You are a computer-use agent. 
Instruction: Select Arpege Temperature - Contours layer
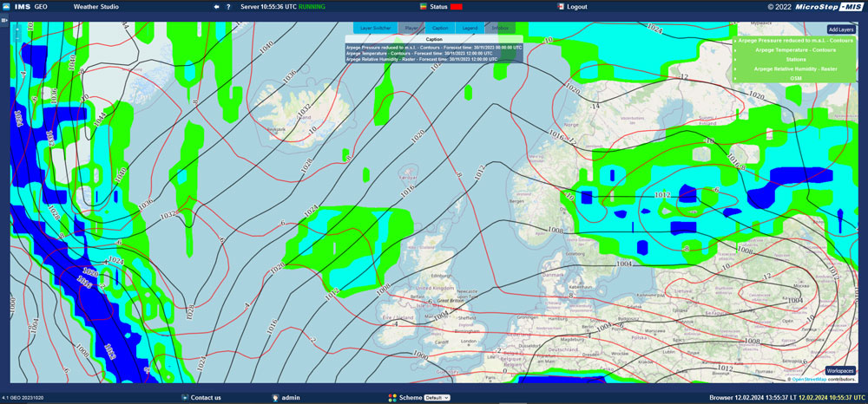(x=795, y=50)
